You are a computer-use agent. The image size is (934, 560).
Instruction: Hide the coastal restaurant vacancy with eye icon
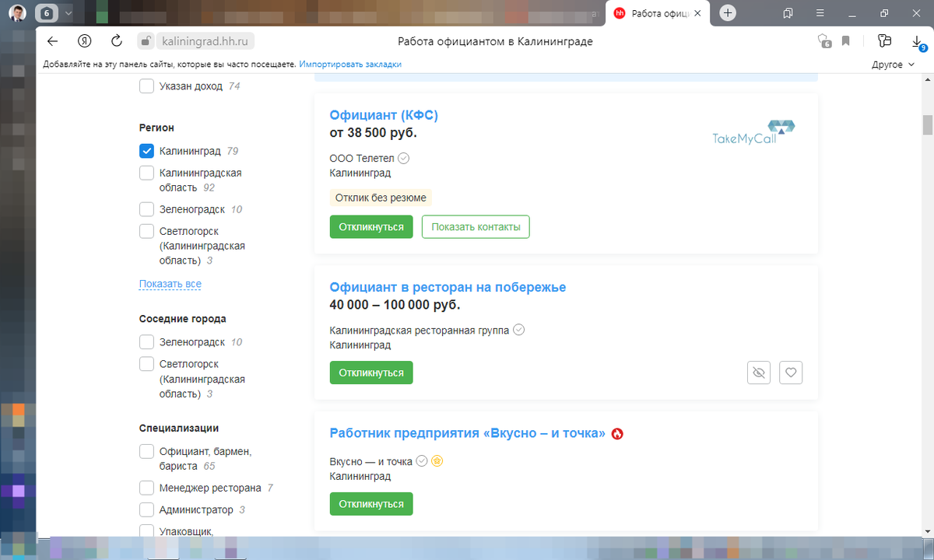[760, 373]
